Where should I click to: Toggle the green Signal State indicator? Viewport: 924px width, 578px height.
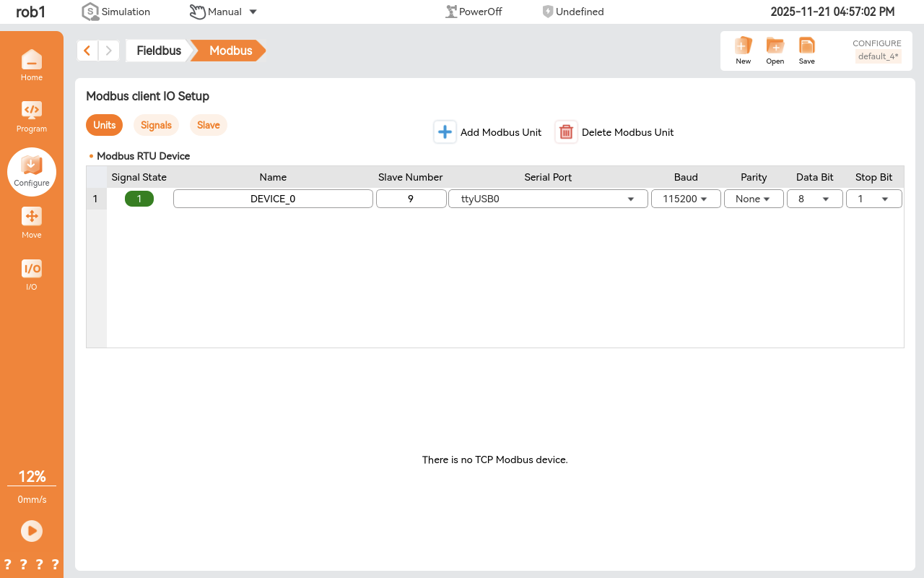pos(139,199)
